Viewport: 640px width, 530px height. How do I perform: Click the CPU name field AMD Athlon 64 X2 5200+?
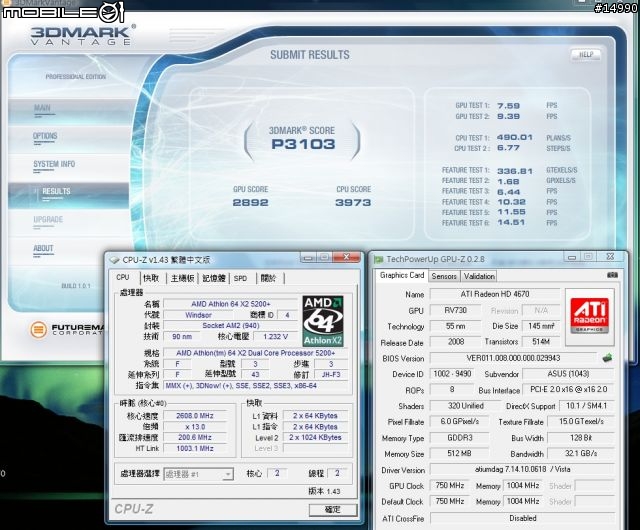(x=231, y=304)
